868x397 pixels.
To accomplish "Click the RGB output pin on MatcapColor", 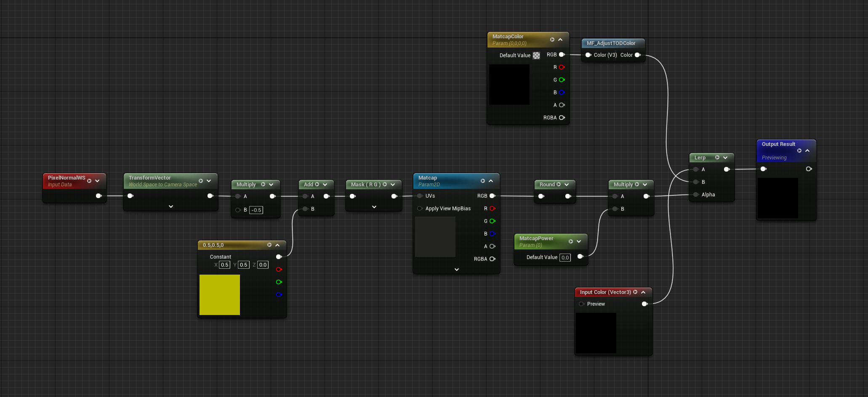I will pyautogui.click(x=561, y=54).
